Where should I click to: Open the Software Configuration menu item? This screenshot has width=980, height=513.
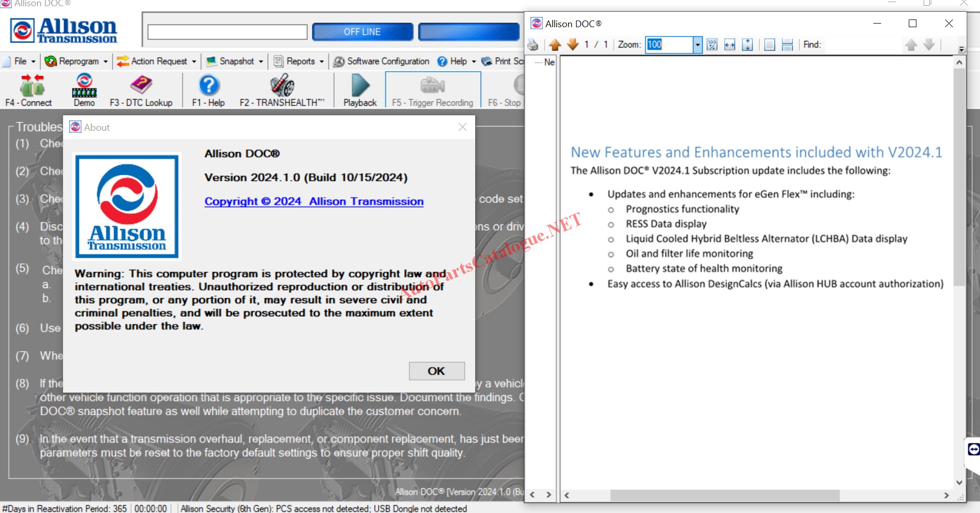tap(381, 61)
